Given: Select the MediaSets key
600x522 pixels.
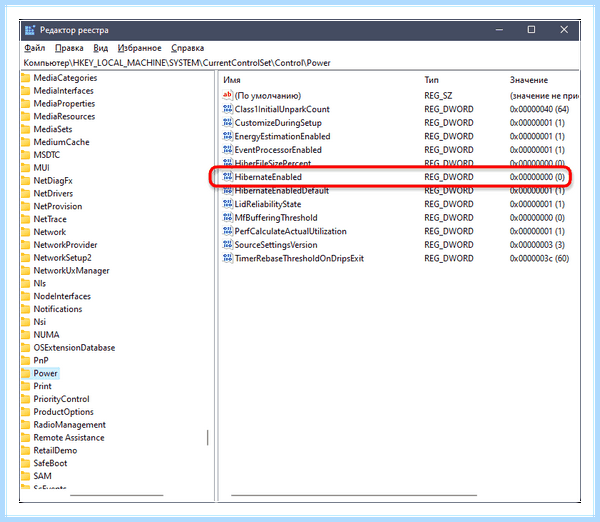Looking at the screenshot, I should [53, 129].
